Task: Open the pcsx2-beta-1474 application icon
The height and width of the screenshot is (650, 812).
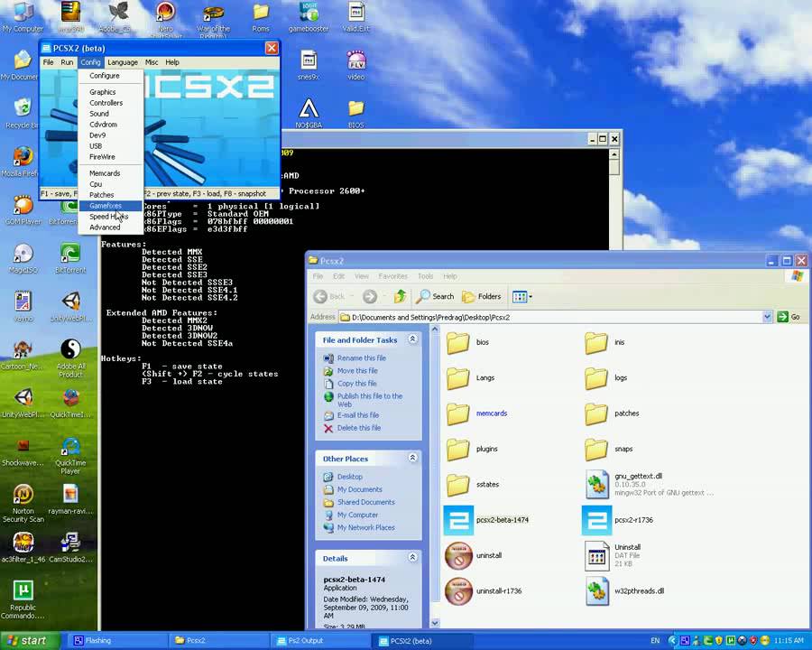Action: click(459, 520)
